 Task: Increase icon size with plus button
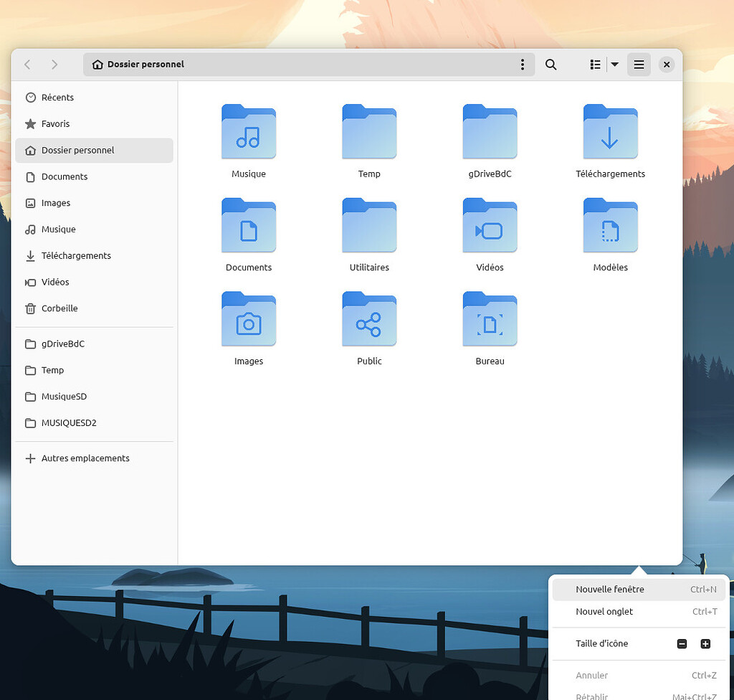pyautogui.click(x=705, y=644)
